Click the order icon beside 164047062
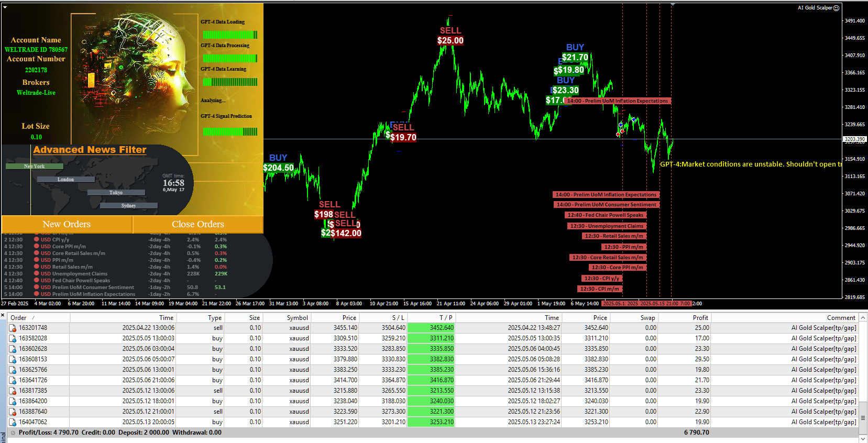The height and width of the screenshot is (443, 868). click(x=13, y=422)
